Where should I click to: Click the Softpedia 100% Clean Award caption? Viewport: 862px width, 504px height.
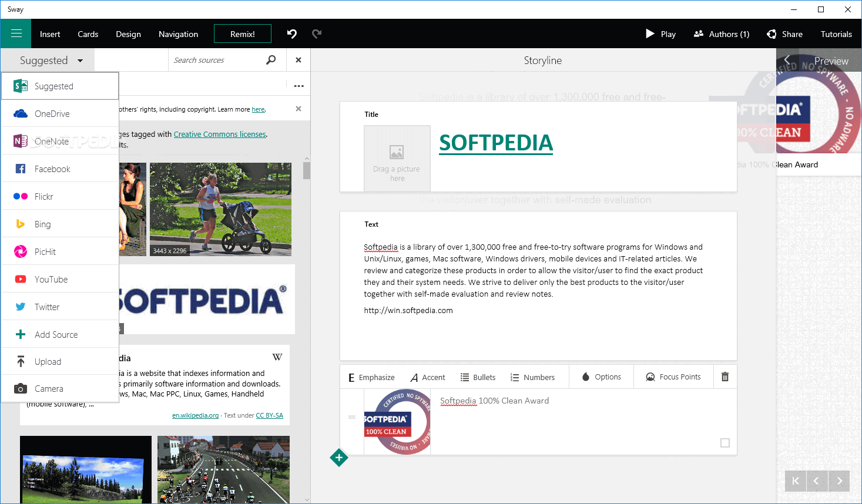495,401
